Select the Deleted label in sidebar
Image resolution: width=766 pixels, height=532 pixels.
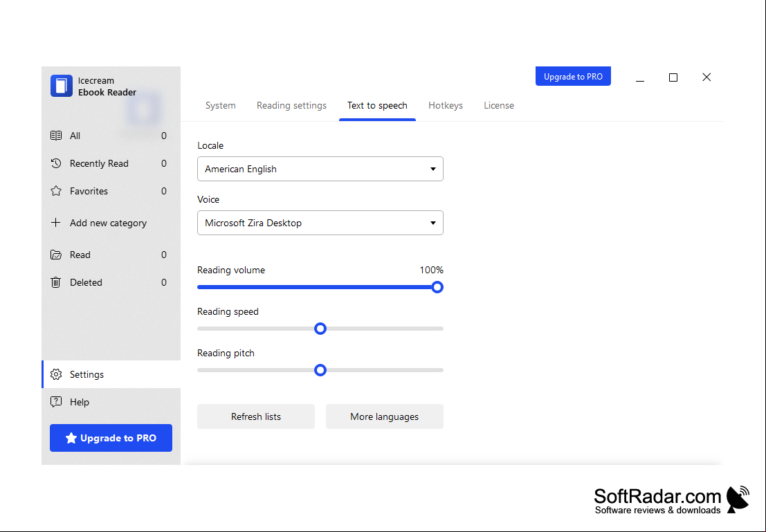coord(86,282)
